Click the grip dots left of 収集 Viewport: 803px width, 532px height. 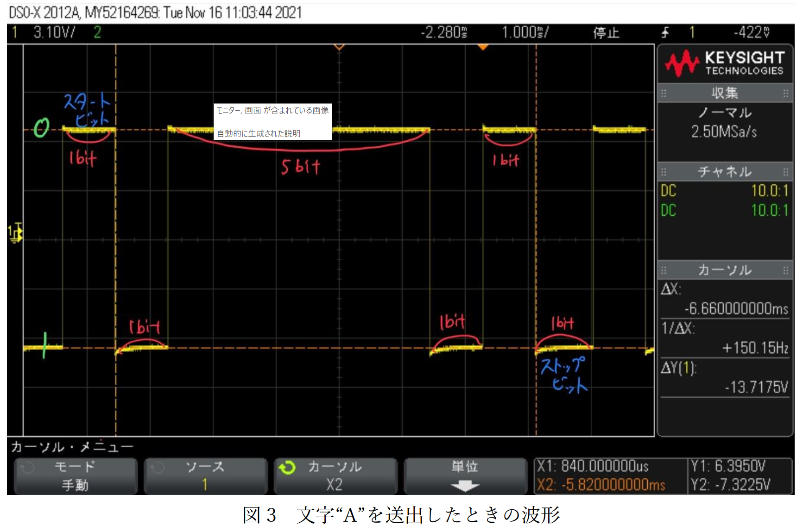(664, 94)
